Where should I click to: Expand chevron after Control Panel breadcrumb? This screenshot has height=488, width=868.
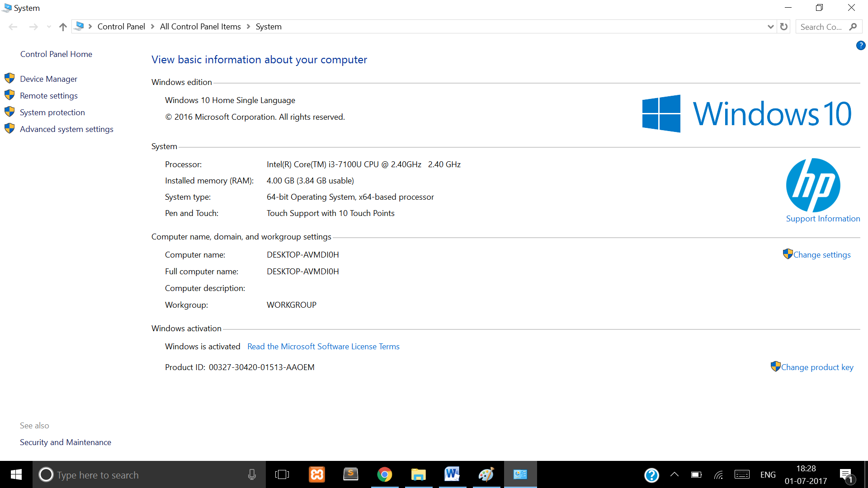152,27
